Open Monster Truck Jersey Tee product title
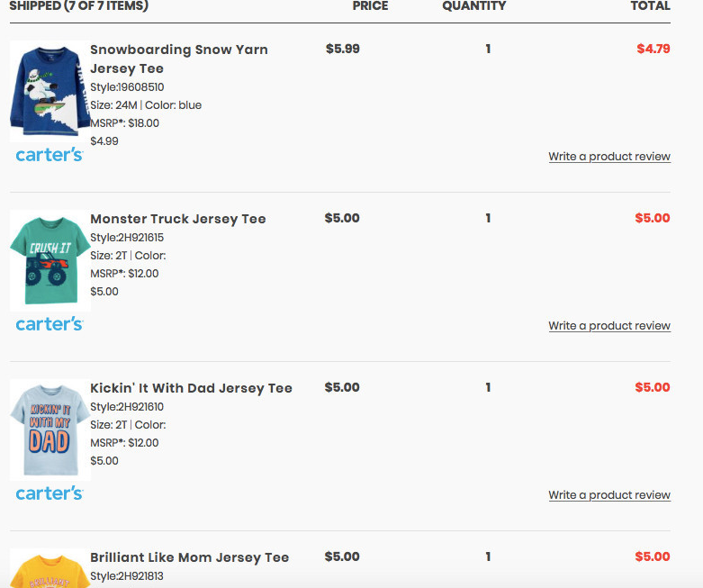703x588 pixels. click(x=178, y=219)
